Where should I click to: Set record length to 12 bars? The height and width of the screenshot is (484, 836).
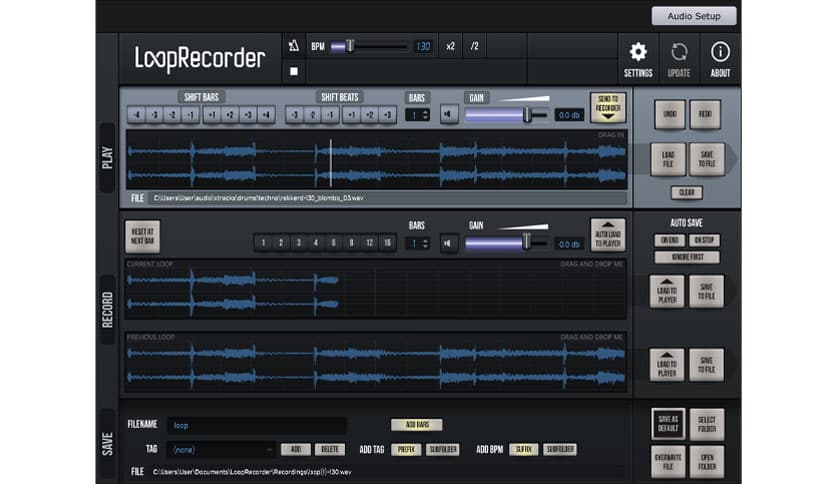click(369, 243)
